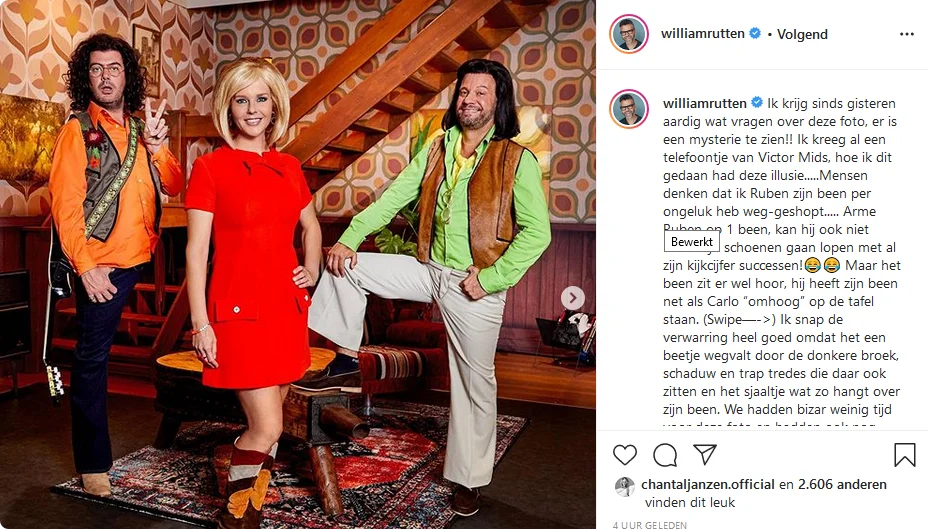Share post with the paper plane icon
This screenshot has height=529, width=928.
click(x=705, y=454)
